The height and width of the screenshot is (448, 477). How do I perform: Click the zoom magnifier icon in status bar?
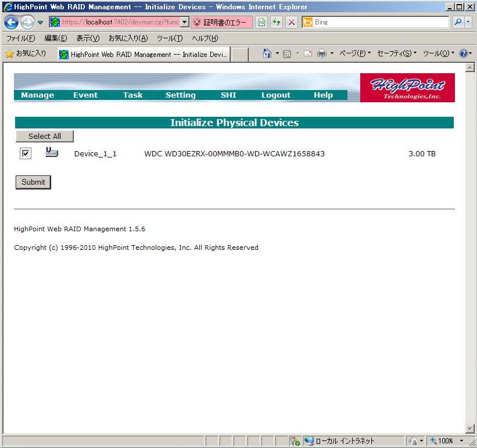click(433, 440)
